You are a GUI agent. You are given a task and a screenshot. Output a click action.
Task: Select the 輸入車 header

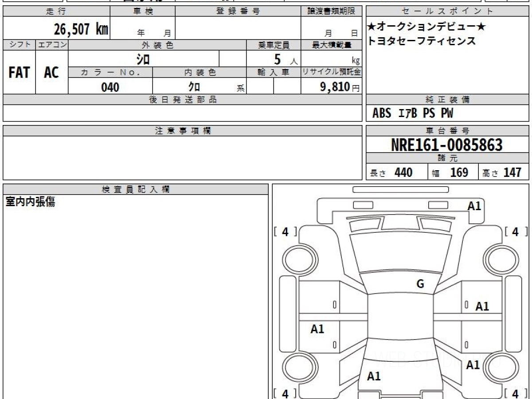point(274,72)
